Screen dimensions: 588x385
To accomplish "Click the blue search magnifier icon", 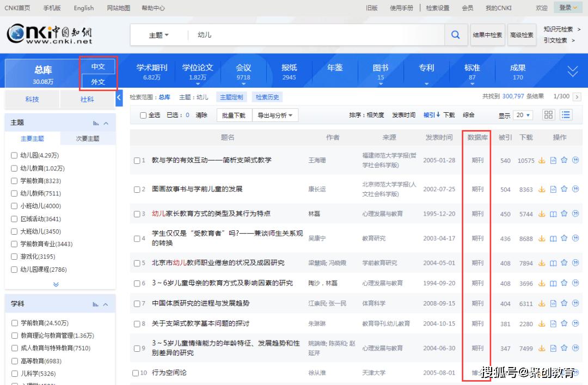I will tap(456, 34).
